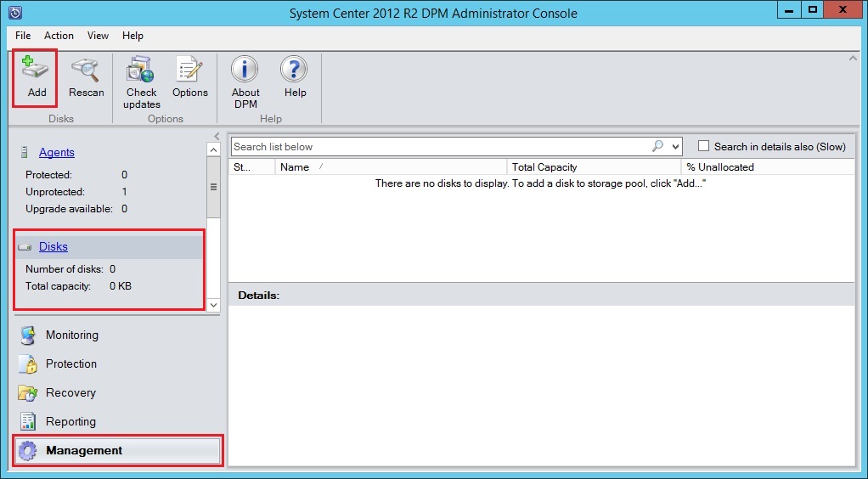Viewport: 868px width, 479px height.
Task: Click the Disks link
Action: 53,246
